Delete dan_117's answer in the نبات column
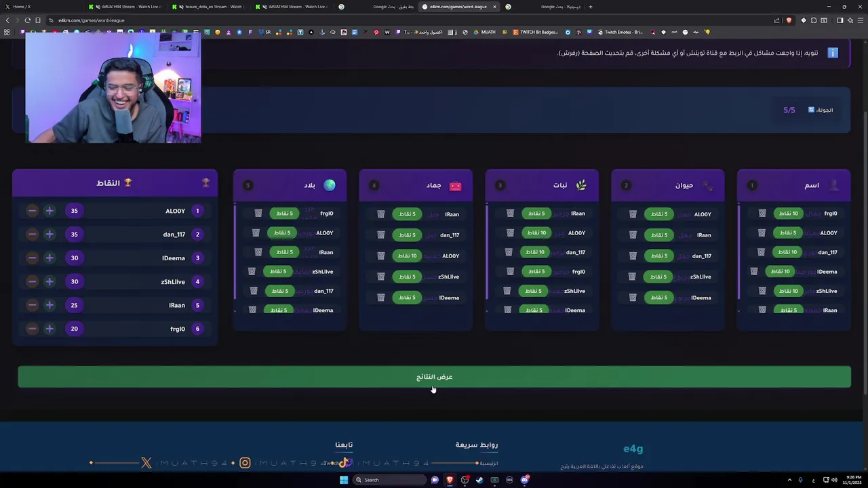This screenshot has height=488, width=868. [509, 252]
